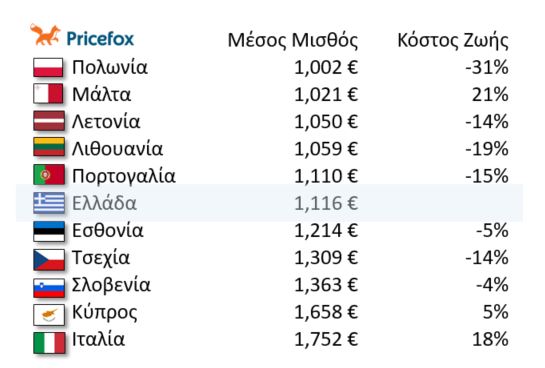Select the Italian flag icon
Screen dimensions: 545x368
point(49,343)
